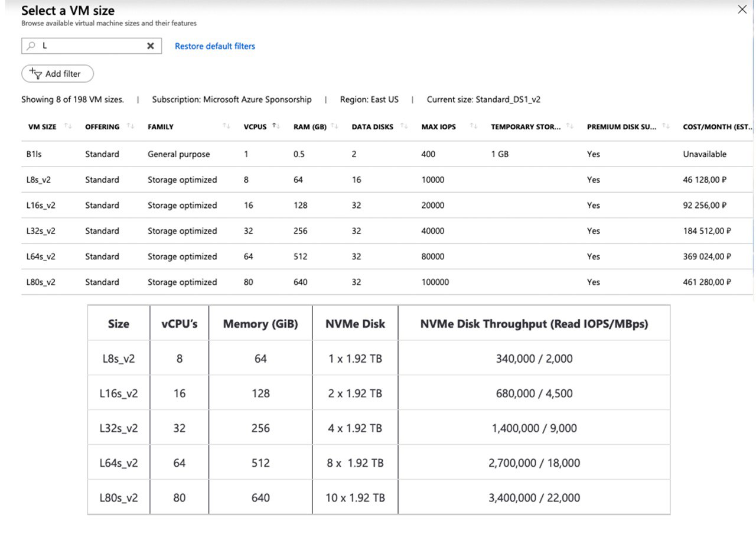Select the L80s_v2 VM size row
Viewport: 756px width, 537px height.
(387, 282)
